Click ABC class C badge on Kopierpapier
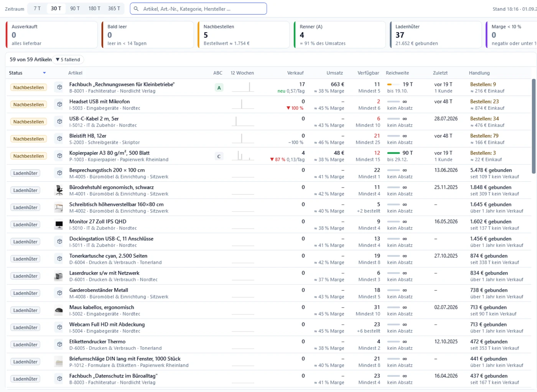 pyautogui.click(x=219, y=156)
